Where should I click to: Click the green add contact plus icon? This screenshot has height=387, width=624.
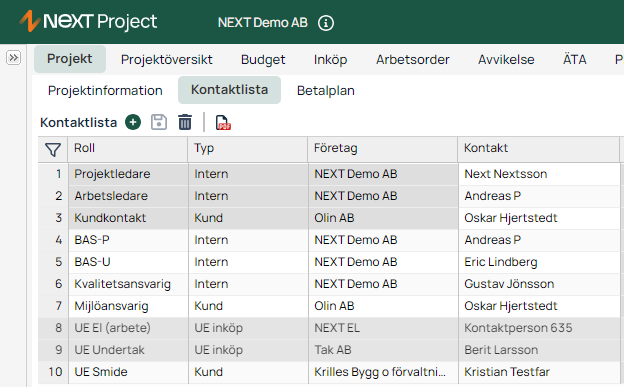point(133,122)
